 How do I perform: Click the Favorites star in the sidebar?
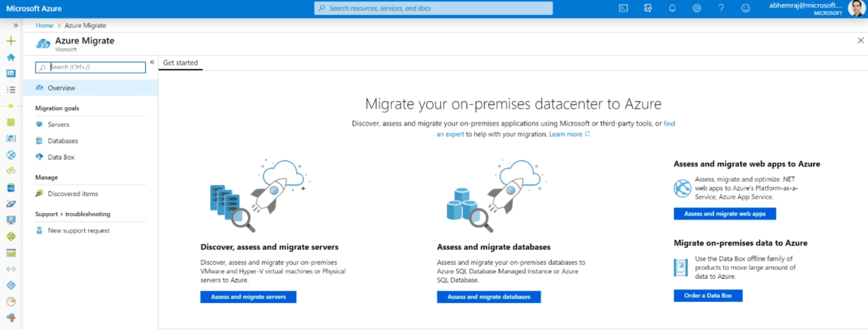click(x=11, y=106)
